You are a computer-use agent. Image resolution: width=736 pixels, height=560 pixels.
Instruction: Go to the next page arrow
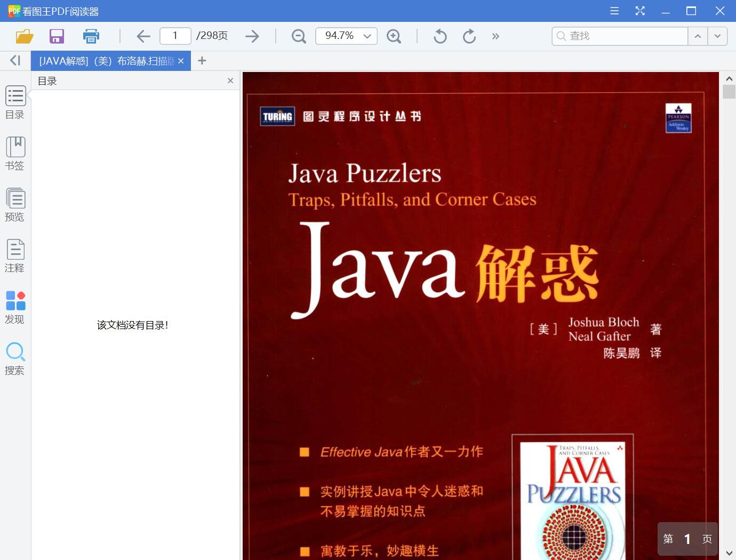[252, 36]
